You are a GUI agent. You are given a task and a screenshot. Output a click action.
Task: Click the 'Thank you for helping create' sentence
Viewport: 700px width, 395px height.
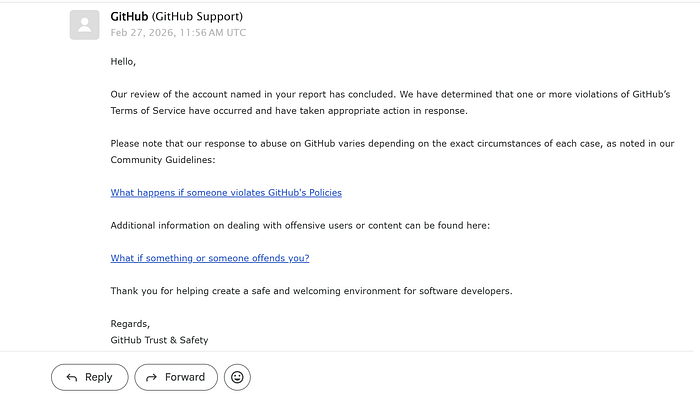coord(311,291)
